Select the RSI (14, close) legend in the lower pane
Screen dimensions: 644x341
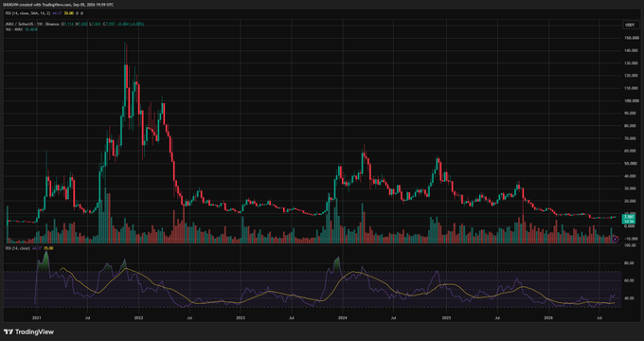click(18, 248)
